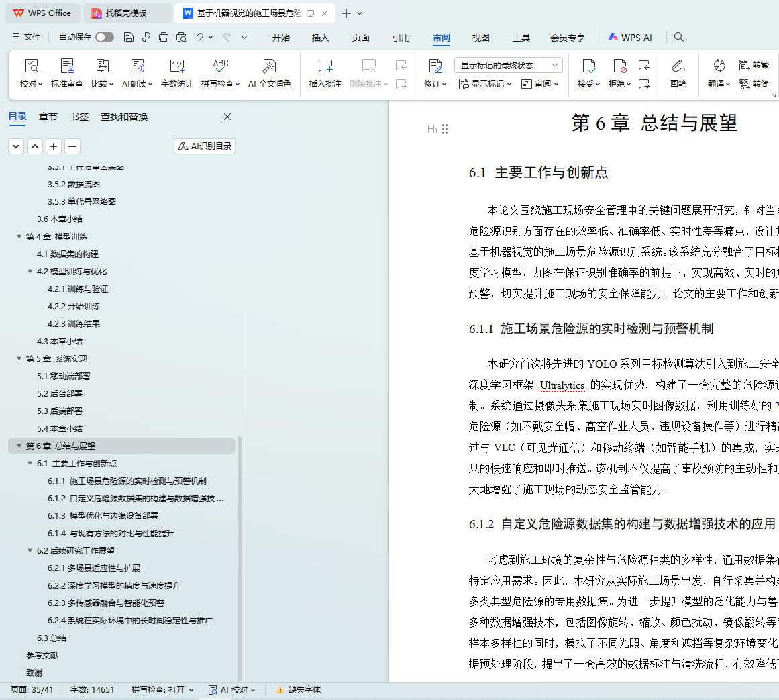Click the AI识别目录 button
779x700 pixels.
pos(205,146)
